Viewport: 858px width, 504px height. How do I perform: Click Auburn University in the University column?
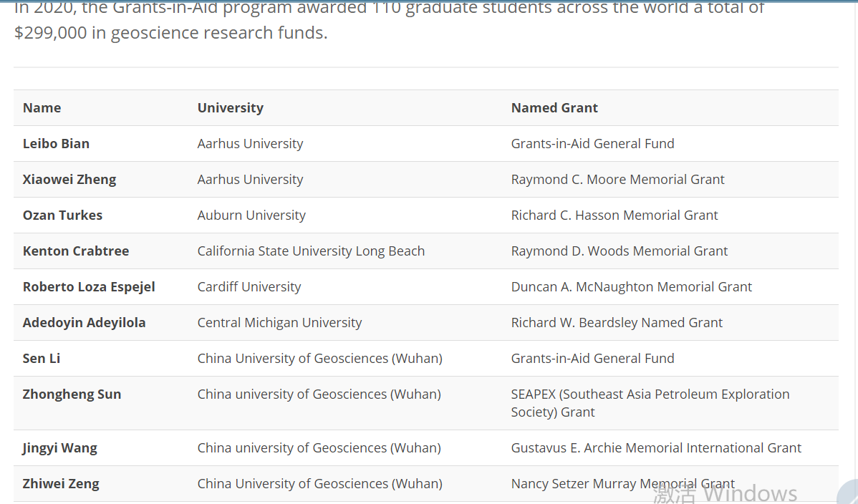[251, 215]
